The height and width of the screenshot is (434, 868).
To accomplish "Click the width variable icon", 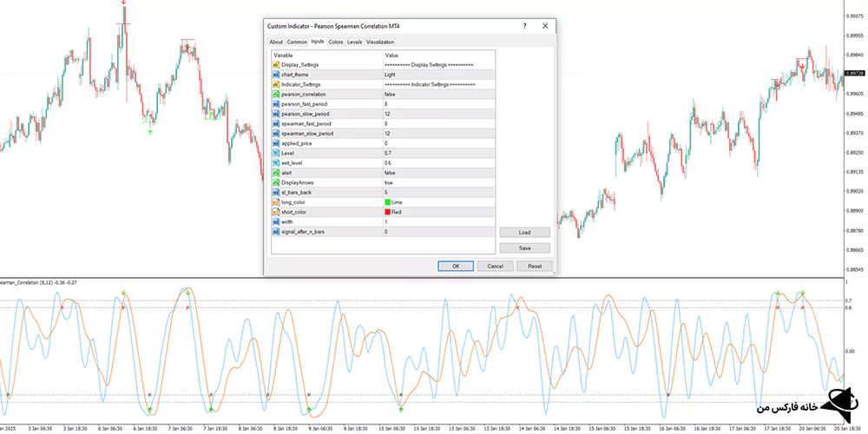I will tap(276, 221).
